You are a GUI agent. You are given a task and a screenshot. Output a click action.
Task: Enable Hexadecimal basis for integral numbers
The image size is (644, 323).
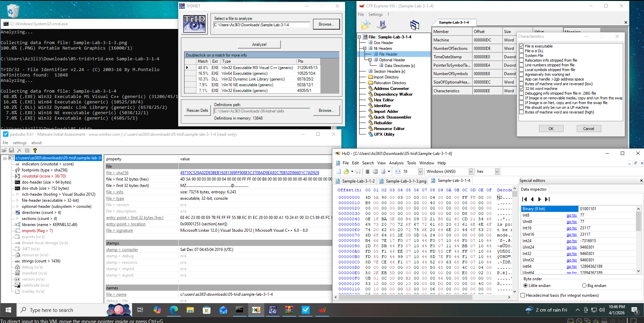point(523,295)
